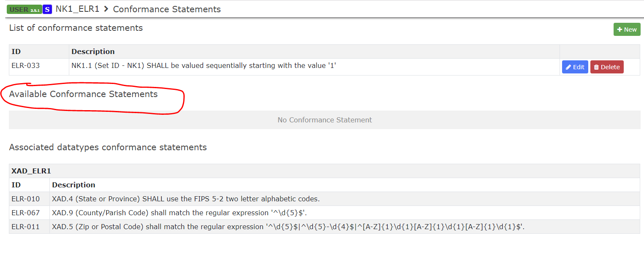Click the No Conformance Statement placeholder area
Viewport: 644px width, 257px height.
pyautogui.click(x=324, y=120)
